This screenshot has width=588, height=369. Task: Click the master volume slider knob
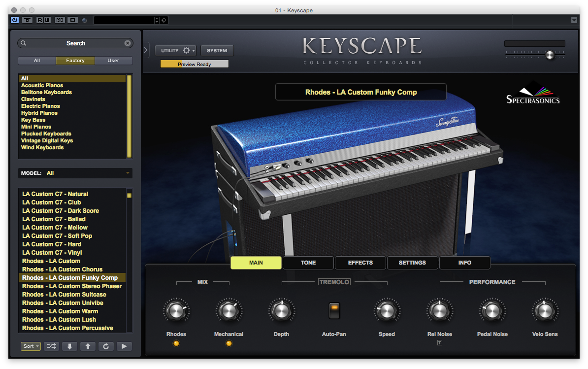(550, 55)
